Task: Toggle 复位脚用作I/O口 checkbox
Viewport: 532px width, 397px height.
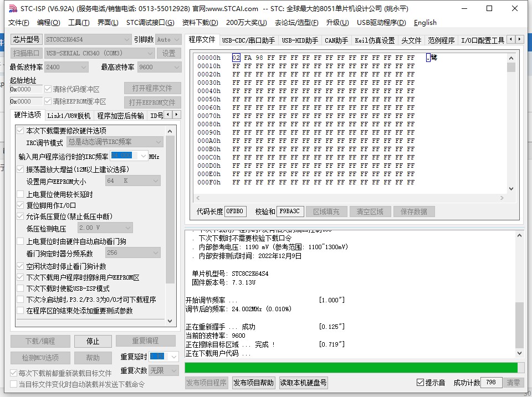Action: (21, 205)
